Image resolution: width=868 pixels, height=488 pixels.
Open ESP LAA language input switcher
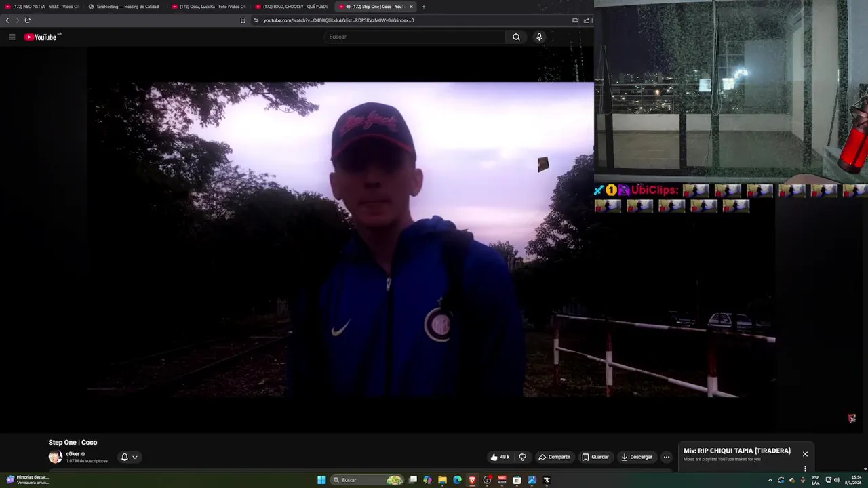coord(815,480)
